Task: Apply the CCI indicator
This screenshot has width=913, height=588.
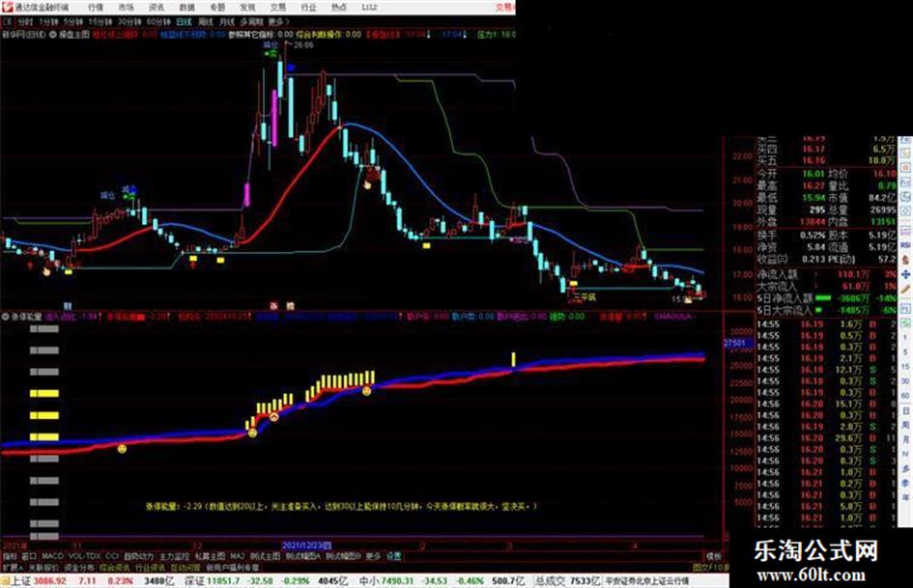Action: [x=112, y=556]
